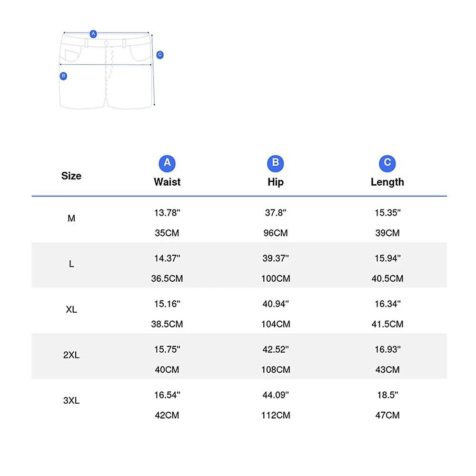Click the blue B badge above Hip
Screen dimensions: 476x476
point(276,163)
